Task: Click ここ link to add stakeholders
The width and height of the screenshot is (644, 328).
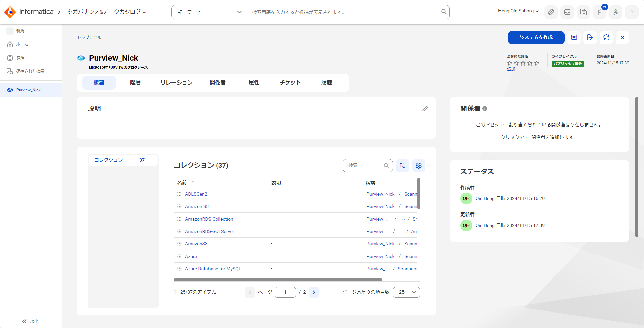Action: click(x=525, y=137)
